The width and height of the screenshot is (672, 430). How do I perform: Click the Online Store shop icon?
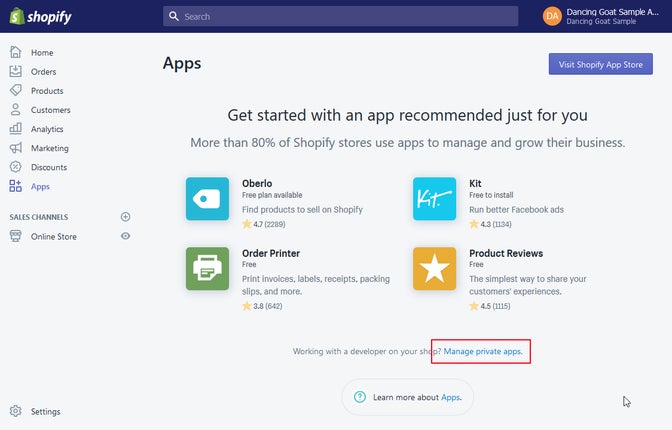coord(15,236)
